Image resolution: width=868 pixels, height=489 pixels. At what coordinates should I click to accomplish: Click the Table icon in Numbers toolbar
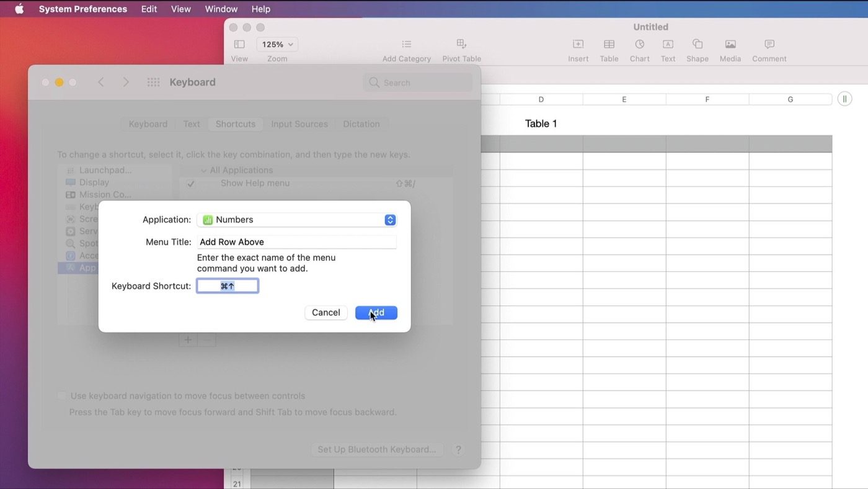pyautogui.click(x=609, y=45)
